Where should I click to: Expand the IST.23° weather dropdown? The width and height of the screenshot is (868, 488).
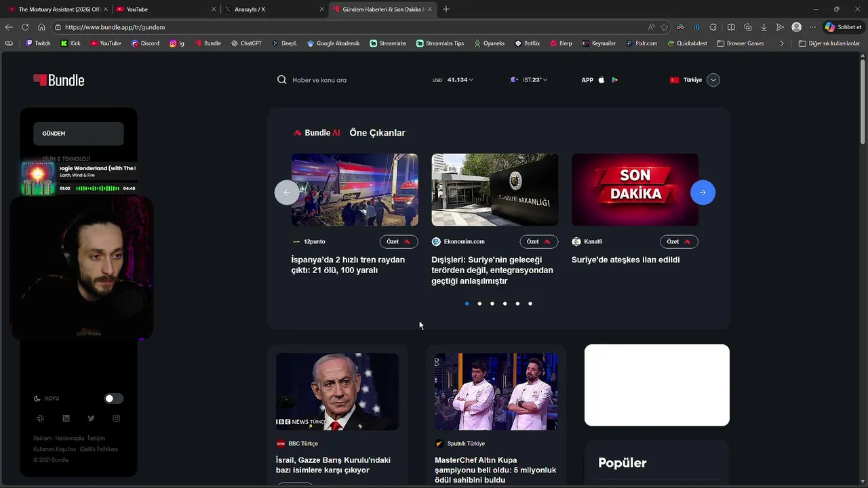coord(528,80)
